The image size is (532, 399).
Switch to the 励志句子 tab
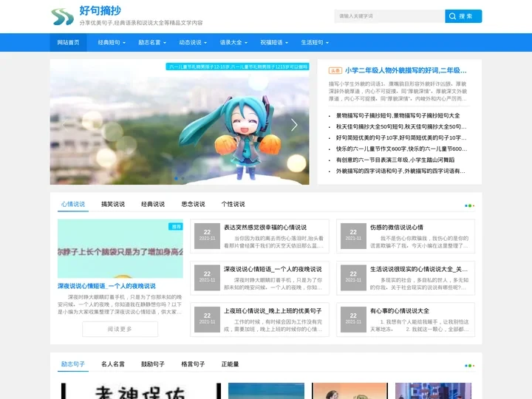(x=73, y=364)
